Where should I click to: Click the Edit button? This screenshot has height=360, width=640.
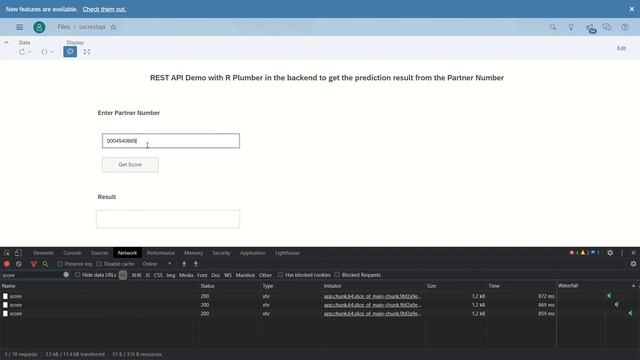click(621, 48)
